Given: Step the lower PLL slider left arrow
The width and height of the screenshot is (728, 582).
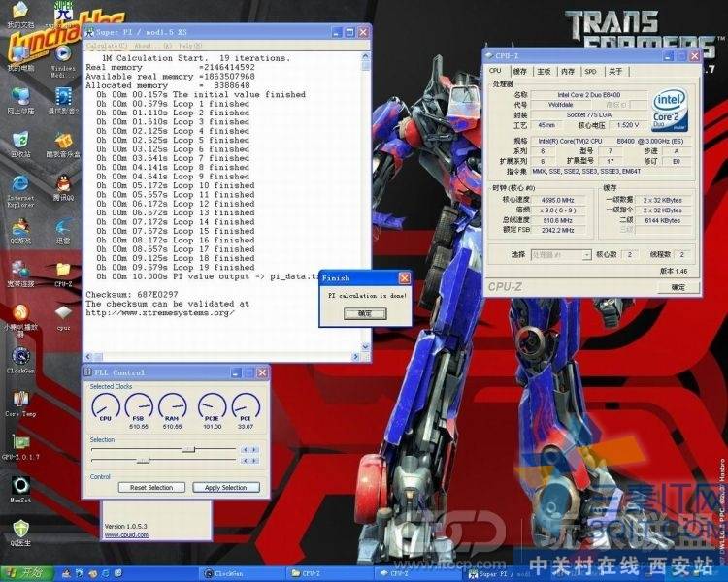Looking at the screenshot, I should (x=246, y=461).
